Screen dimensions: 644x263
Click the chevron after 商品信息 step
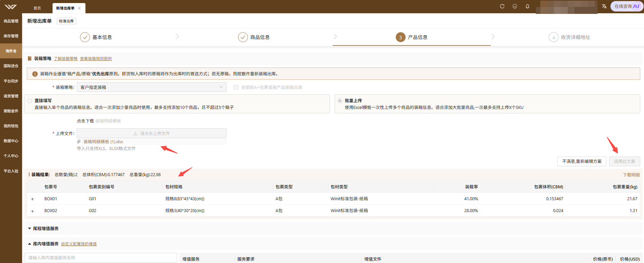[335, 37]
